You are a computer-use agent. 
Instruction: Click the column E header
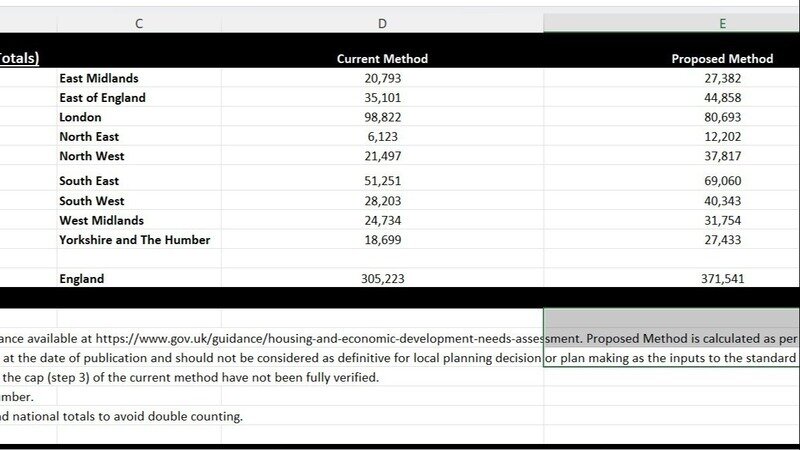(722, 23)
